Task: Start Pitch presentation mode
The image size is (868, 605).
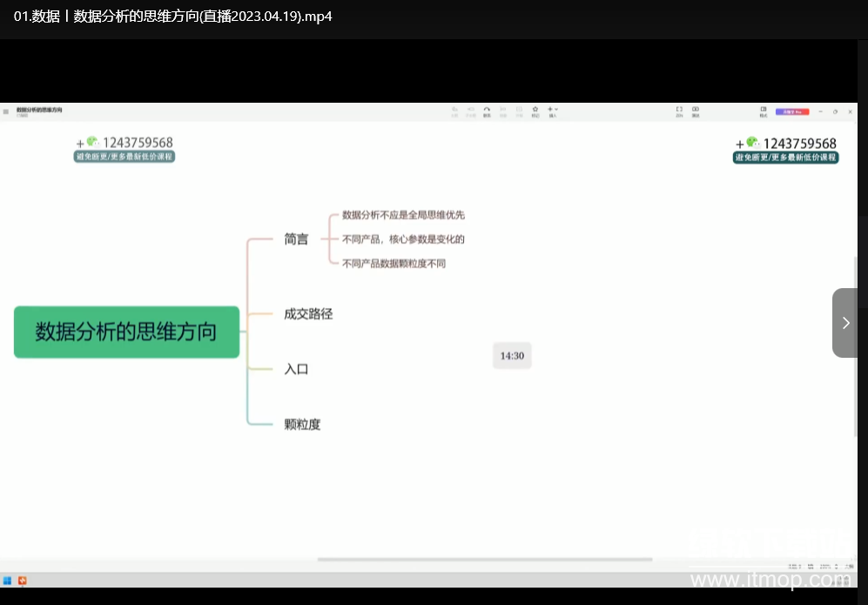Action: coord(696,111)
